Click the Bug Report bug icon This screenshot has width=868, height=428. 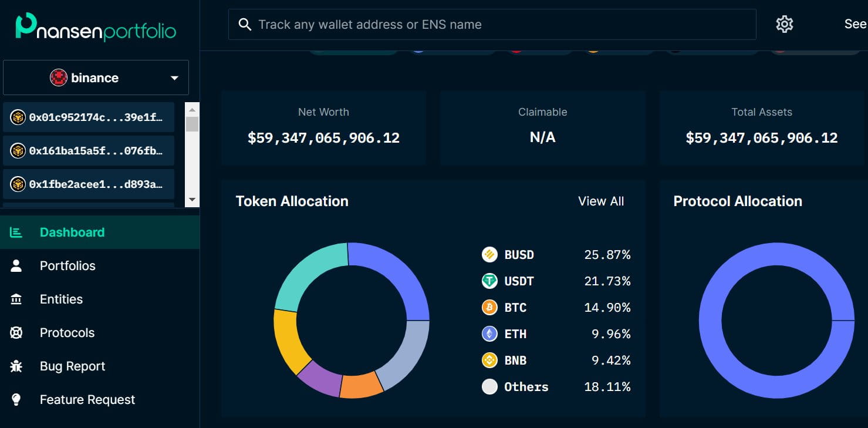pos(17,366)
